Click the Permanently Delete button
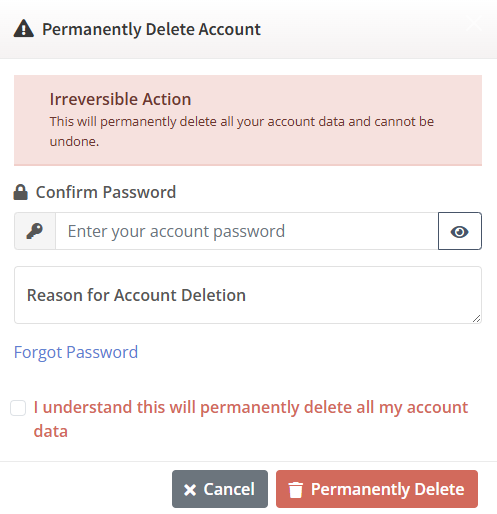The height and width of the screenshot is (514, 497). [x=377, y=489]
